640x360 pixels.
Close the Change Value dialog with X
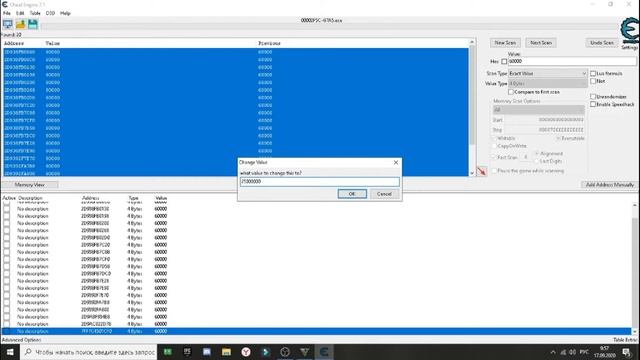point(396,162)
